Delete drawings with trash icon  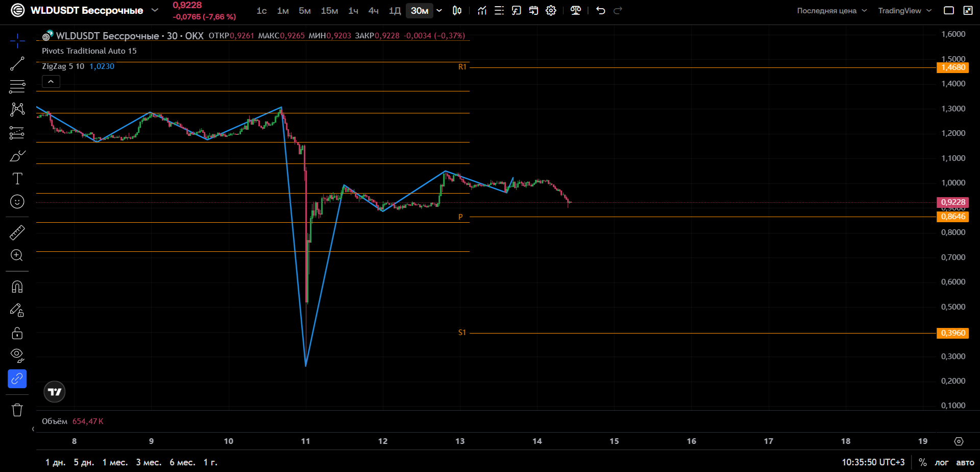click(17, 410)
